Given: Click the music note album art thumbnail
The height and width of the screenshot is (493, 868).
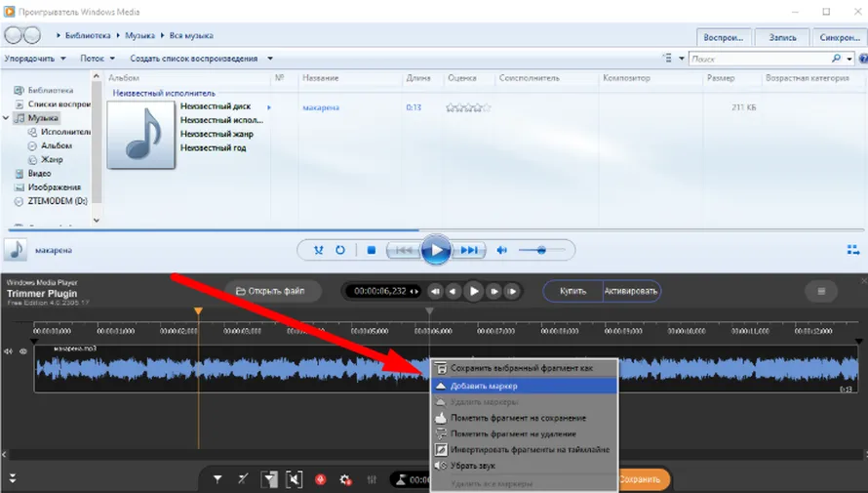Looking at the screenshot, I should pos(141,135).
